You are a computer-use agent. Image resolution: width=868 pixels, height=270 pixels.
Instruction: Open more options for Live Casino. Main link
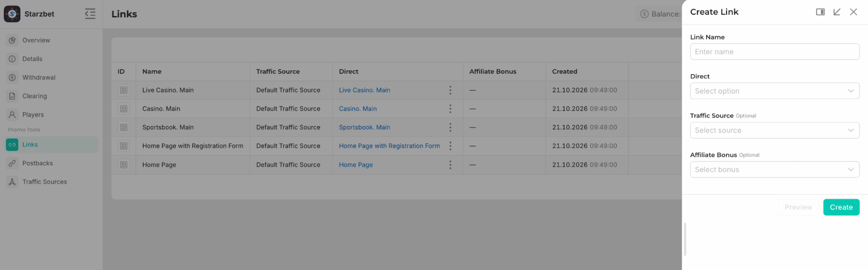click(x=450, y=90)
